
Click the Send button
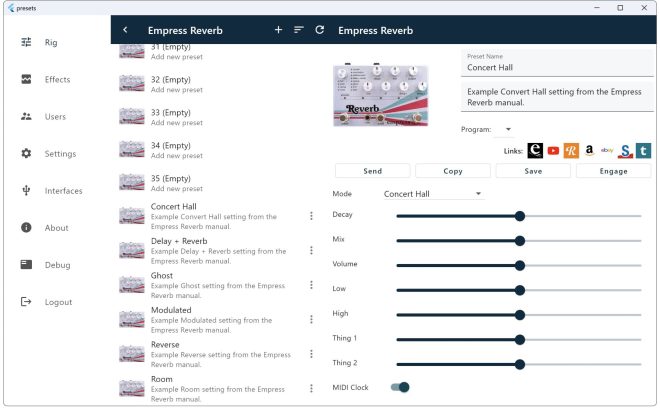click(x=373, y=171)
